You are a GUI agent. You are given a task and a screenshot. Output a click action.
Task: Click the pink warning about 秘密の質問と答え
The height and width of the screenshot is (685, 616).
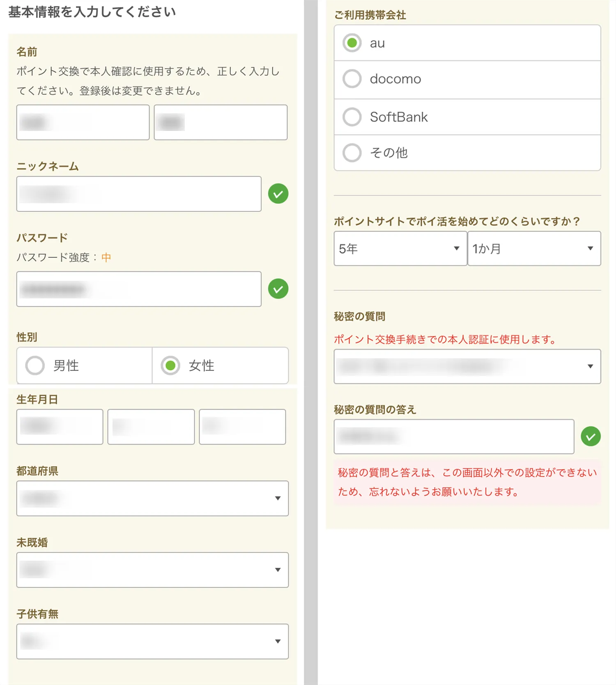pyautogui.click(x=467, y=482)
